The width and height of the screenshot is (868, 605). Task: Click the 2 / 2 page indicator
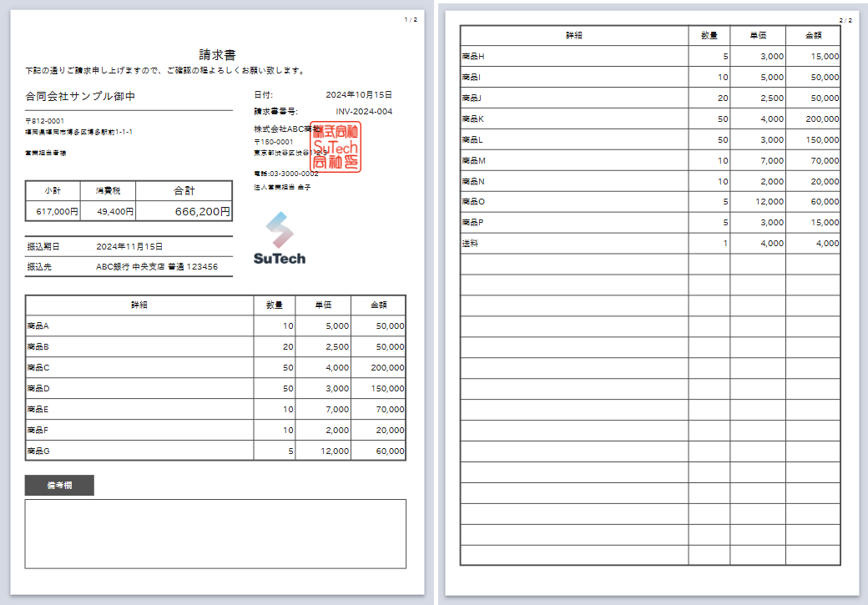845,20
